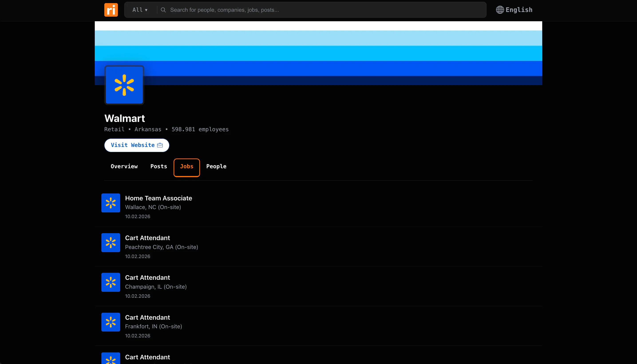Screen dimensions: 637x364
Task: Click Walmart icon beside Peachtree City job
Action: coord(111,243)
